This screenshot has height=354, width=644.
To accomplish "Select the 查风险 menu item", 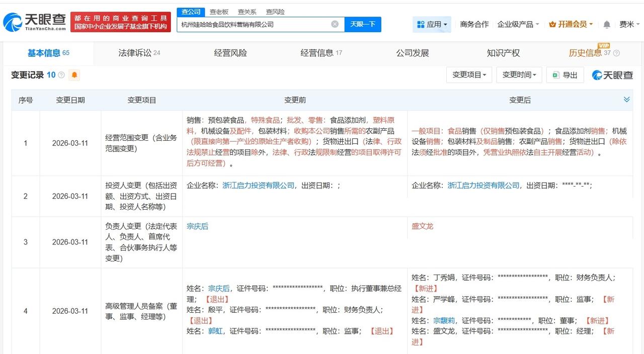I will coord(276,11).
